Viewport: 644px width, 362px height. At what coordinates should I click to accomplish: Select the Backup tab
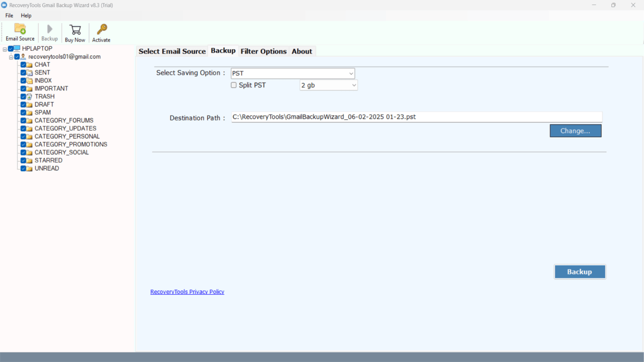point(223,50)
